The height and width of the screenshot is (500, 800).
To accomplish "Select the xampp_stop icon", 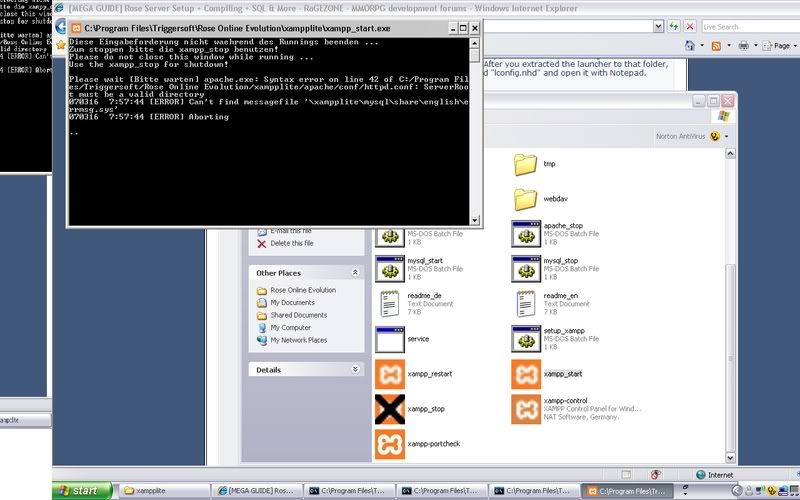I will [390, 409].
